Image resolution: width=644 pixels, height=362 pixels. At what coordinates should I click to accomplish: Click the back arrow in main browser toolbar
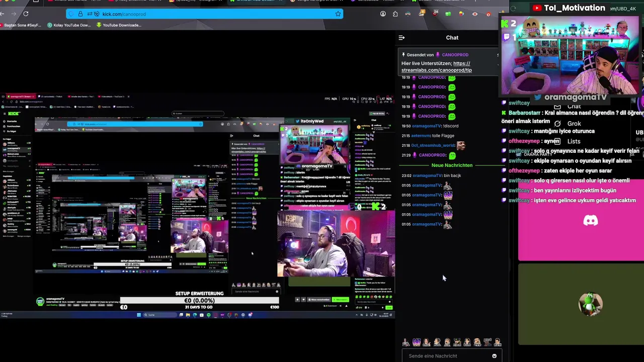click(2, 14)
